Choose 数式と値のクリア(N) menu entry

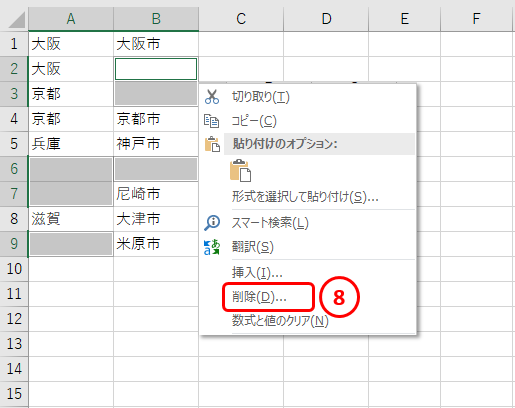280,321
